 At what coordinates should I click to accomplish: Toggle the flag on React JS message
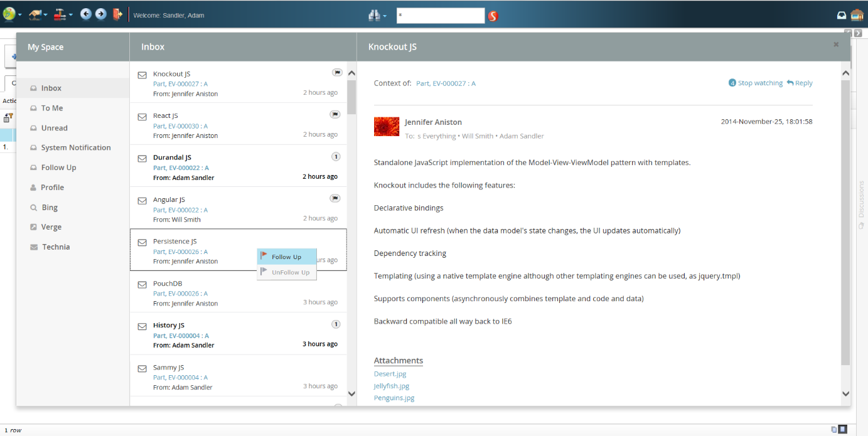point(335,115)
